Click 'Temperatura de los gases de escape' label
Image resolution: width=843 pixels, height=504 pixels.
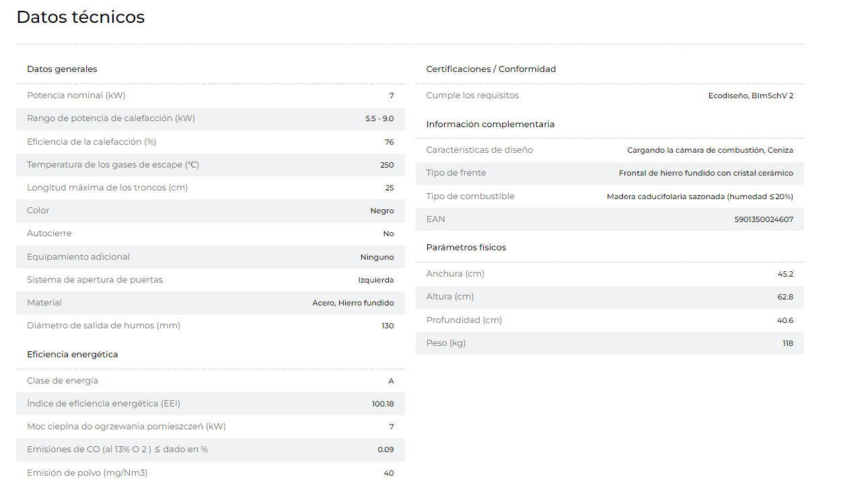[113, 165]
